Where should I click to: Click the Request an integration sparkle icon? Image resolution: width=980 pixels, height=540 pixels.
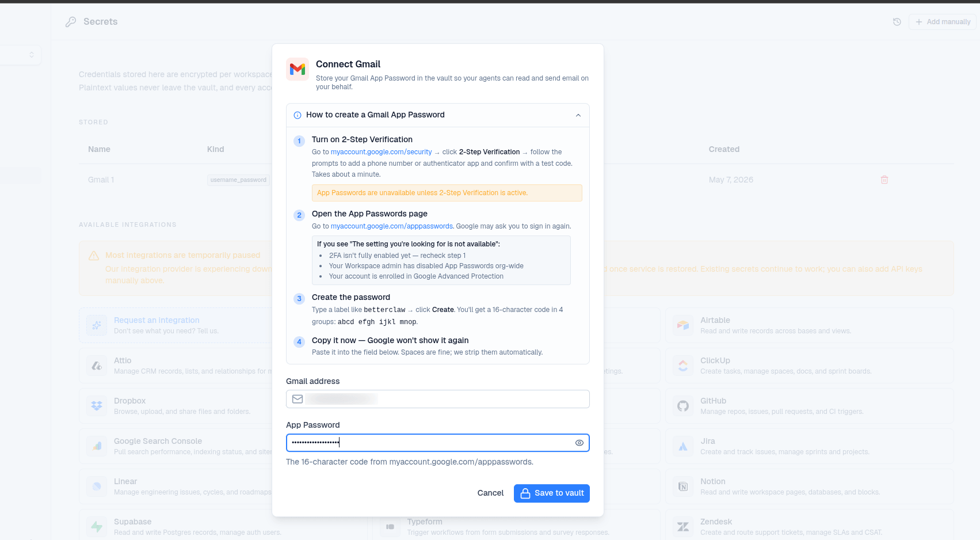(97, 325)
